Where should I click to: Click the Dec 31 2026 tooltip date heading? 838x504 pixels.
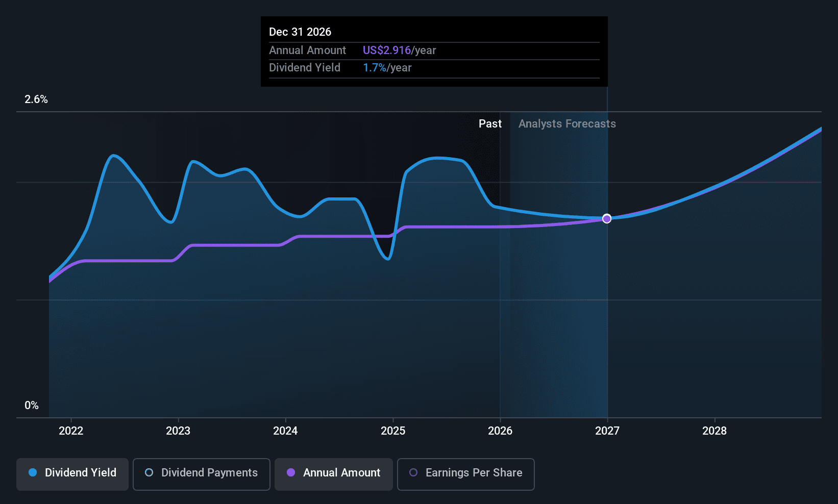tap(300, 32)
